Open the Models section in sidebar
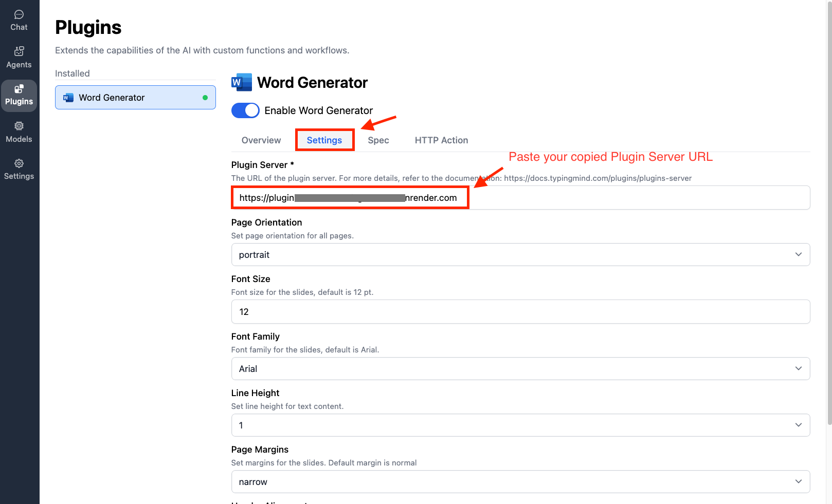 pyautogui.click(x=19, y=133)
